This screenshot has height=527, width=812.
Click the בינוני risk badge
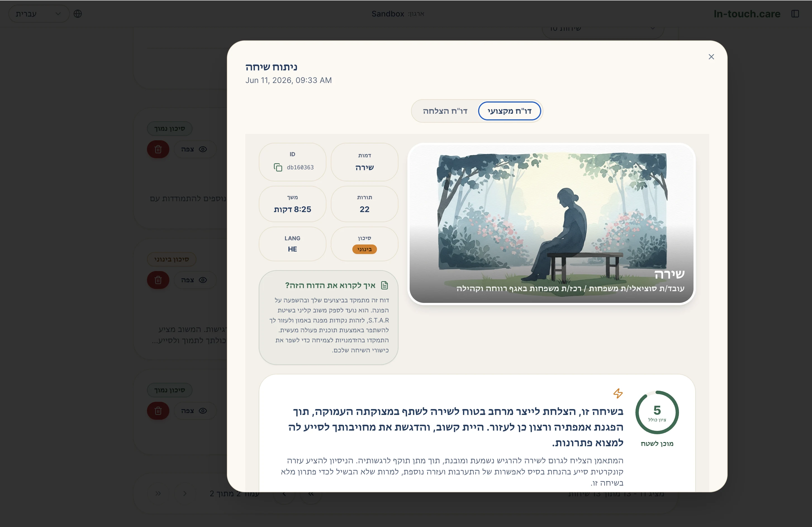pos(364,249)
